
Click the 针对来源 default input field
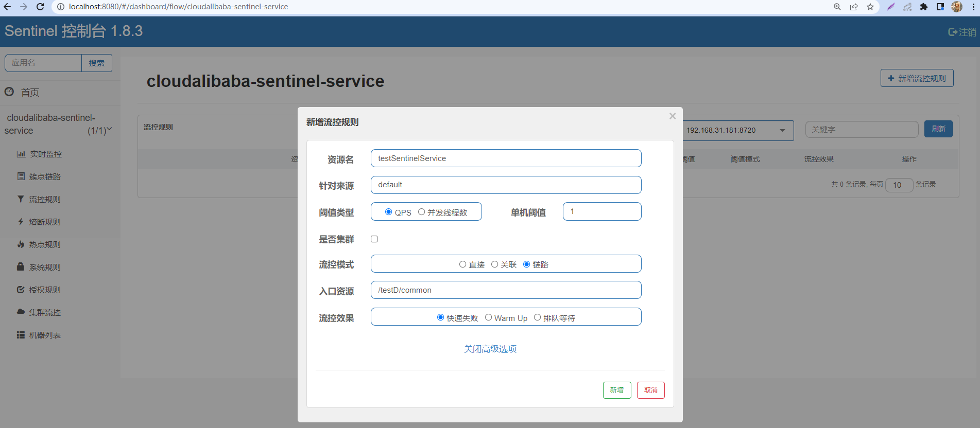click(x=506, y=185)
